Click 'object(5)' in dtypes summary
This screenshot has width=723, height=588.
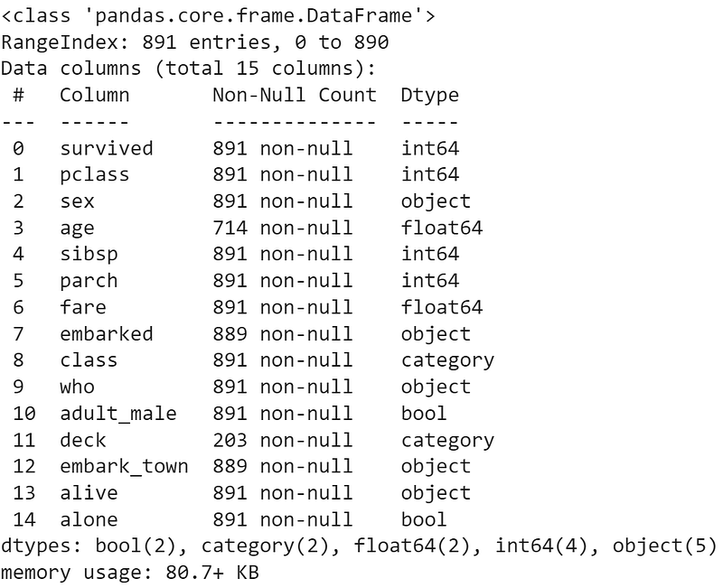(664, 546)
